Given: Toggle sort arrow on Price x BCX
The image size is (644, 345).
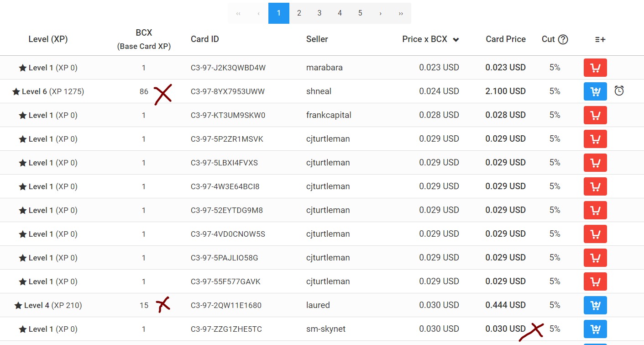Looking at the screenshot, I should pyautogui.click(x=456, y=40).
